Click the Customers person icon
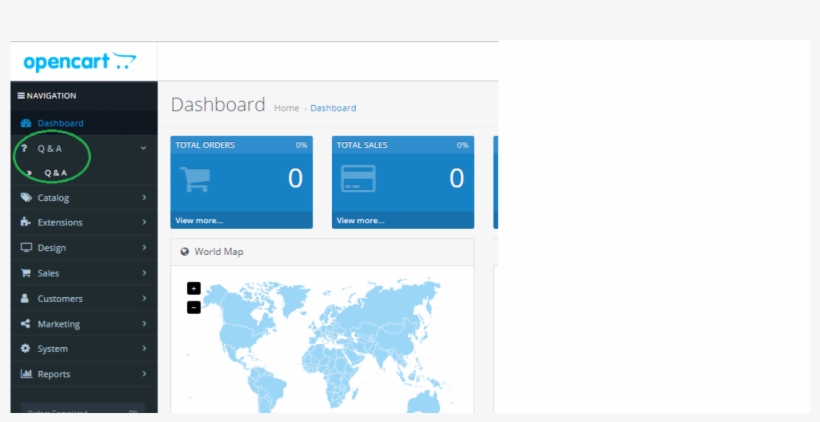820x422 pixels. (26, 299)
